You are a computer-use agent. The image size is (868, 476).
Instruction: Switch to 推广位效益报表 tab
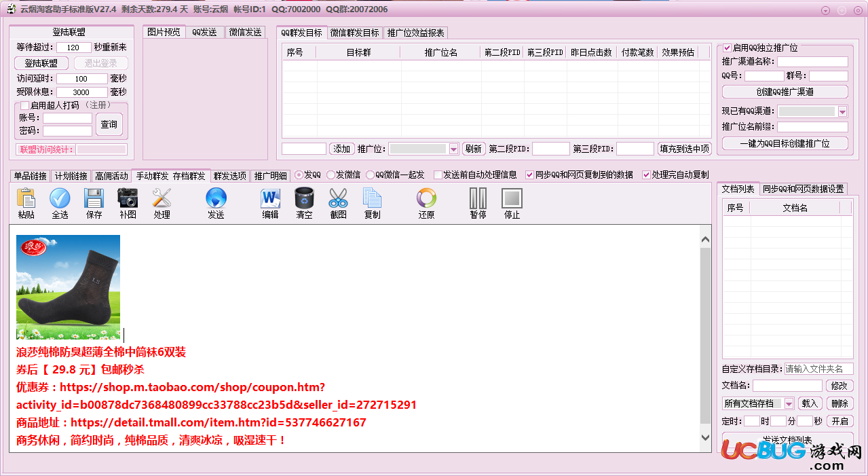(x=415, y=33)
